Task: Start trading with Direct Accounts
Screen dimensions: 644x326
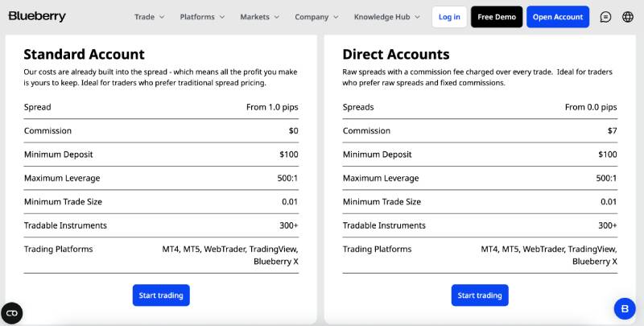Action: (x=480, y=295)
